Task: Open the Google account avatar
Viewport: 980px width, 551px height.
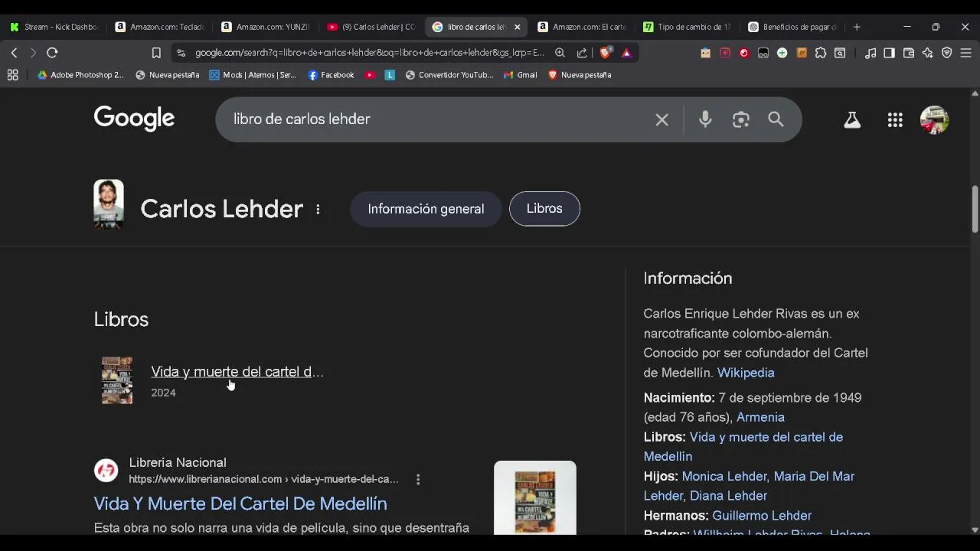Action: [x=934, y=119]
